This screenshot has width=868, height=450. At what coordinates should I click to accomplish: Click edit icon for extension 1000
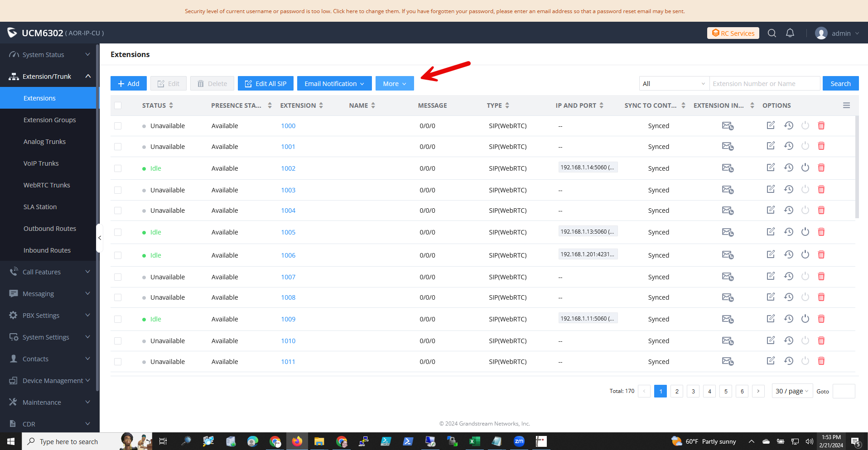click(771, 125)
